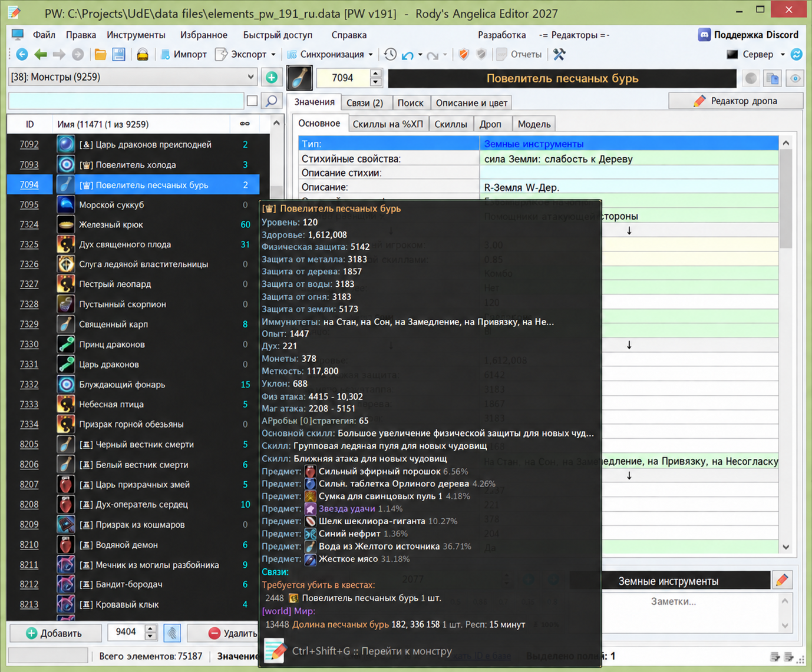
Task: Click the Discord support icon
Action: click(x=704, y=35)
